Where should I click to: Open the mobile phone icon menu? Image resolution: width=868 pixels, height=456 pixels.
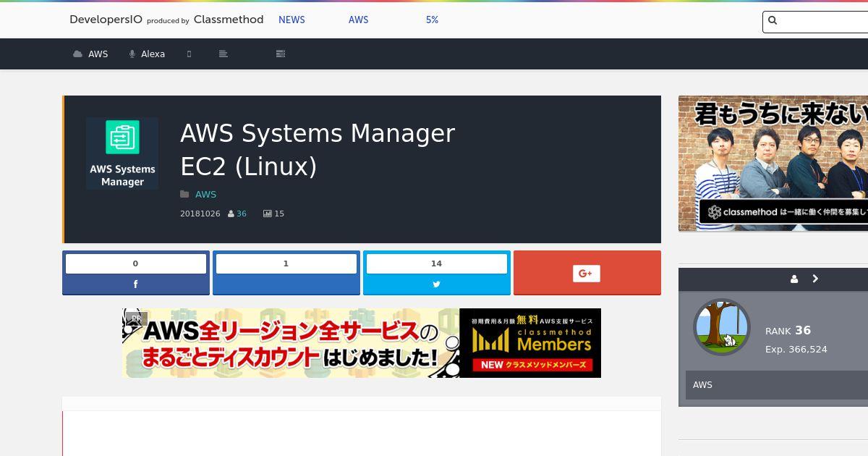pos(190,54)
